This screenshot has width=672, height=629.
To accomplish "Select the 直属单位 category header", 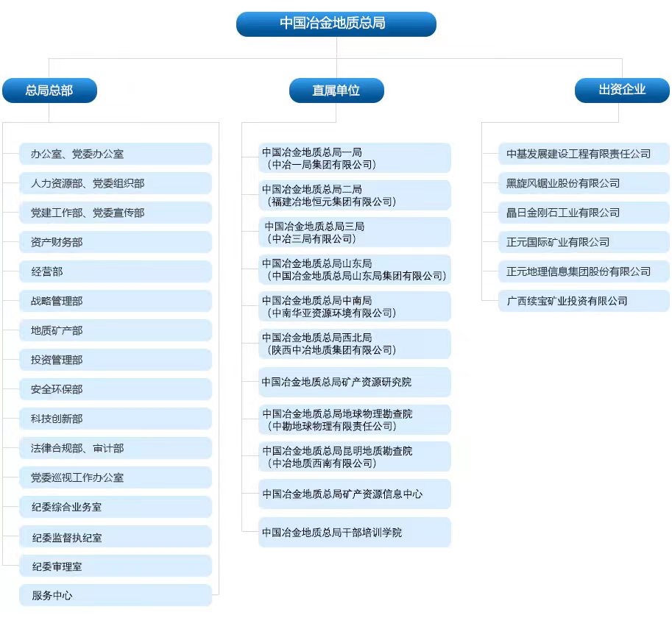I will [x=336, y=90].
